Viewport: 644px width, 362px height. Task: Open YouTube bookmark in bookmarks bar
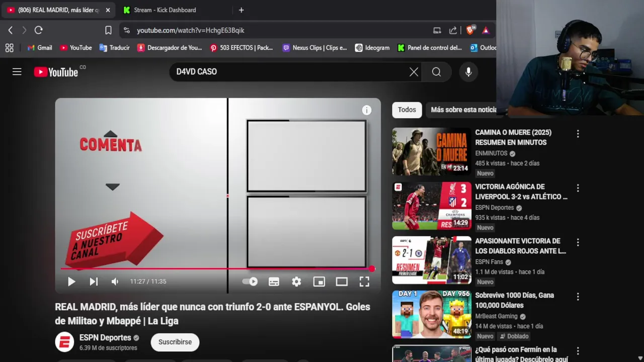(x=76, y=48)
